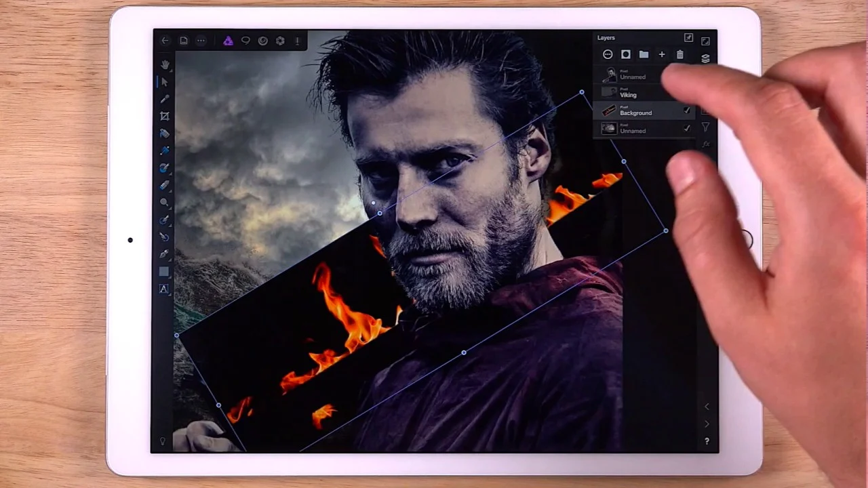This screenshot has width=868, height=488.
Task: Open layer options circle menu
Action: [x=608, y=55]
